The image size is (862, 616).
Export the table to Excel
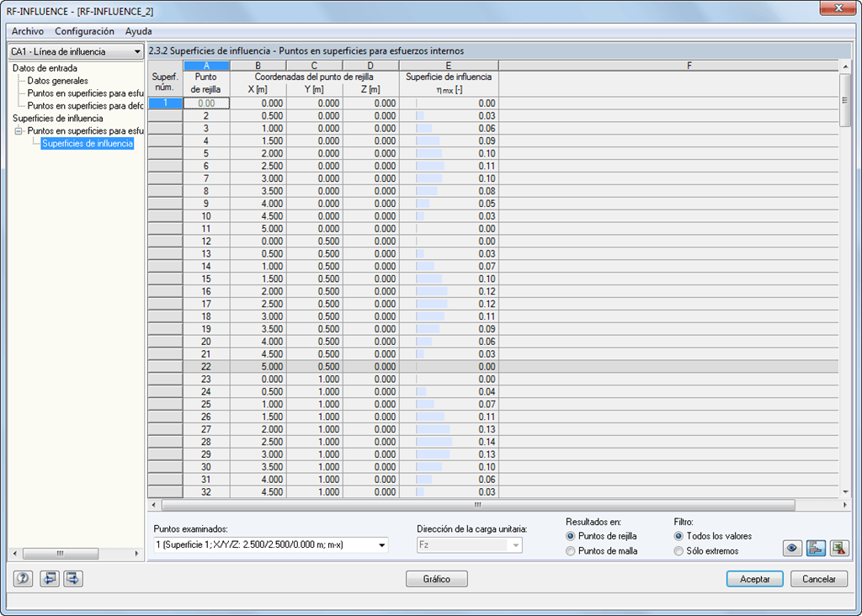[x=839, y=548]
